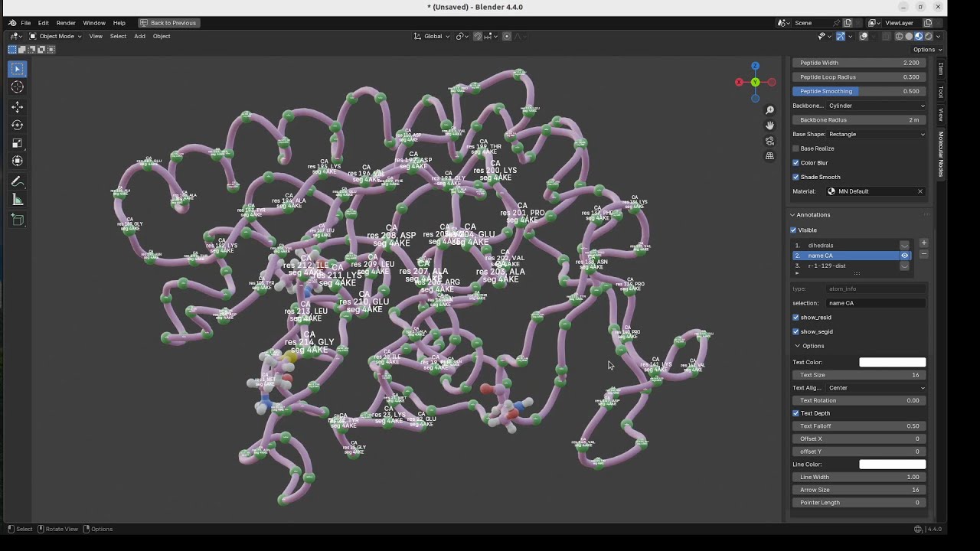Select the Measure tool

17,200
